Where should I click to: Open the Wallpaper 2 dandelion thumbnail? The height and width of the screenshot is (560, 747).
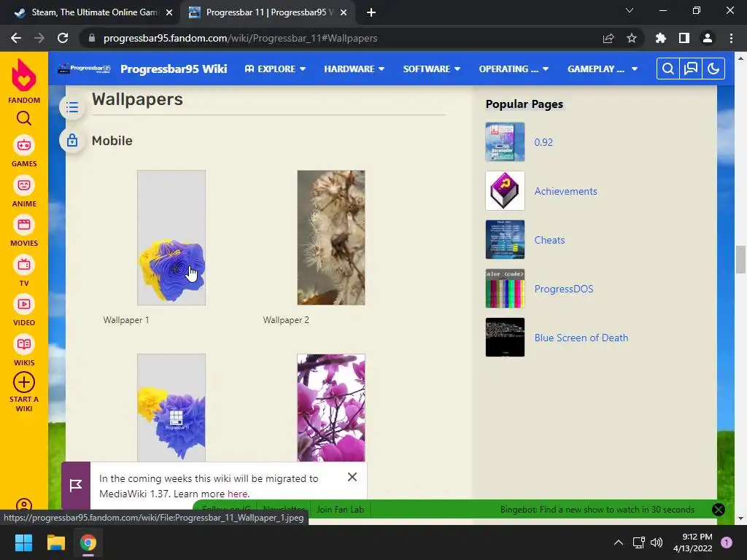point(331,238)
